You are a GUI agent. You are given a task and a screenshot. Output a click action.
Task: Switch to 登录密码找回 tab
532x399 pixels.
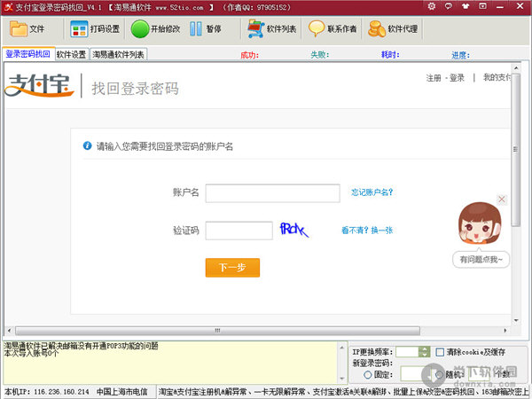[x=28, y=54]
